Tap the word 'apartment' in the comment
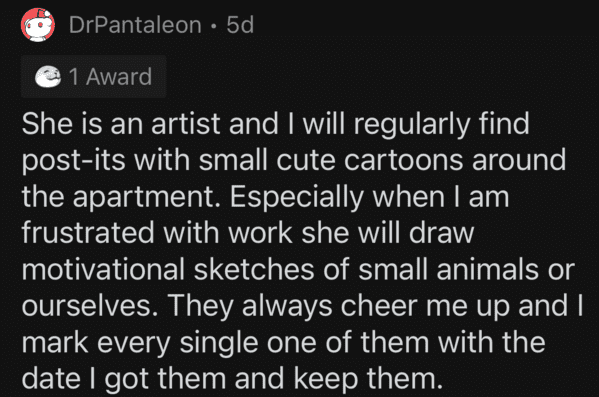599x397 pixels. 143,197
